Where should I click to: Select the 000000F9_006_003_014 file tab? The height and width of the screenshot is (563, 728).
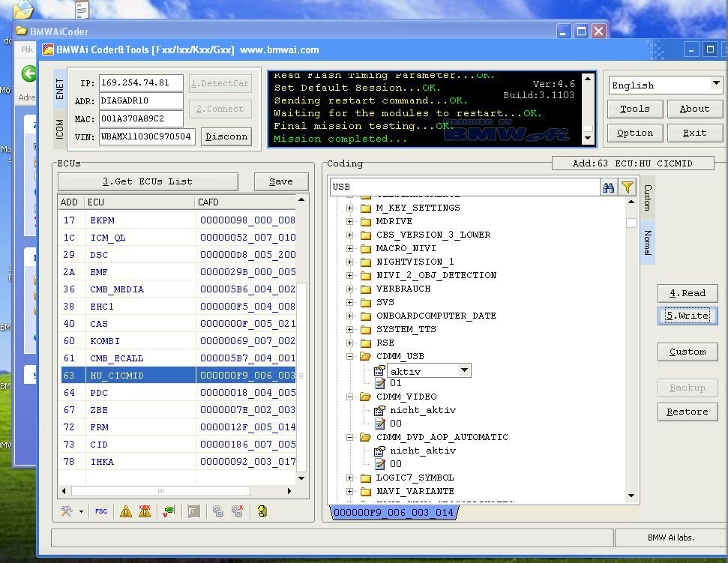(x=394, y=513)
